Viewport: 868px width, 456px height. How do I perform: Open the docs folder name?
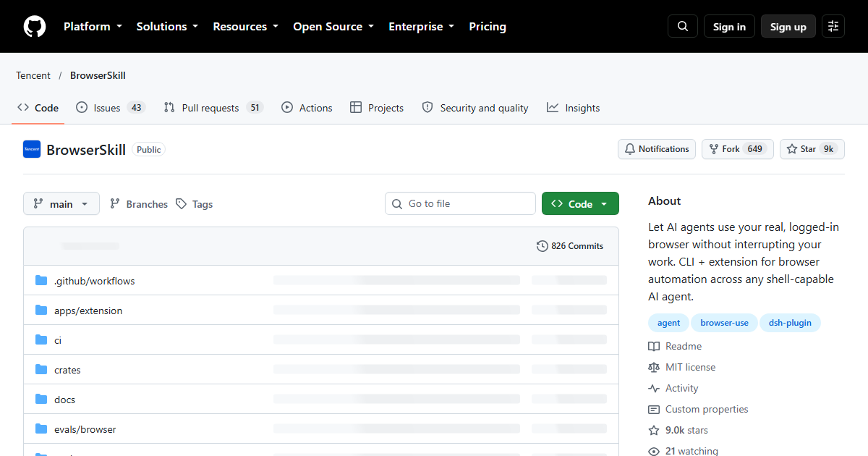[64, 400]
